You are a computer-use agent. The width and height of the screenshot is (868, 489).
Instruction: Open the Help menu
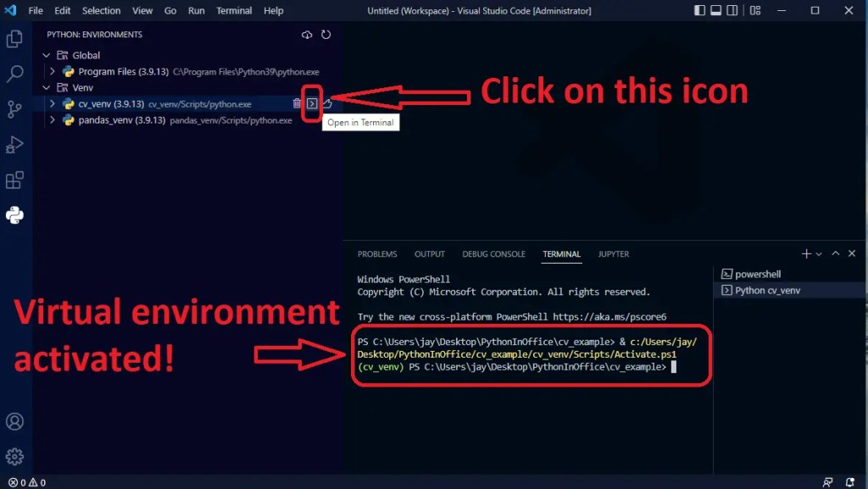pos(274,10)
